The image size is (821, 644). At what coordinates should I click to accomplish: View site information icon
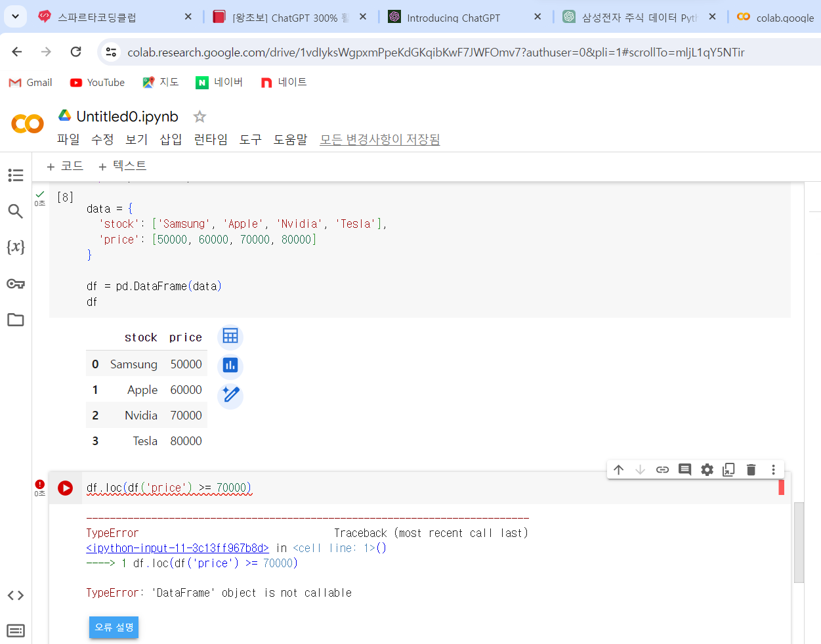(x=111, y=52)
